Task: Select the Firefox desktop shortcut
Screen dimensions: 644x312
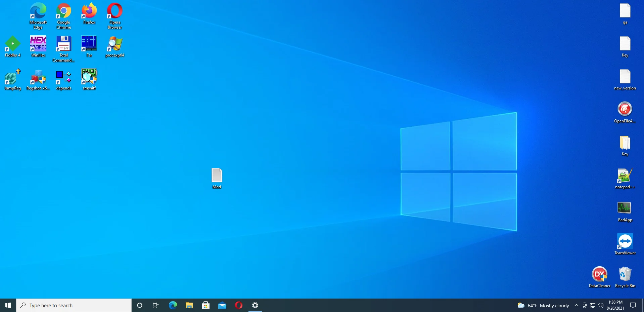Action: [89, 13]
